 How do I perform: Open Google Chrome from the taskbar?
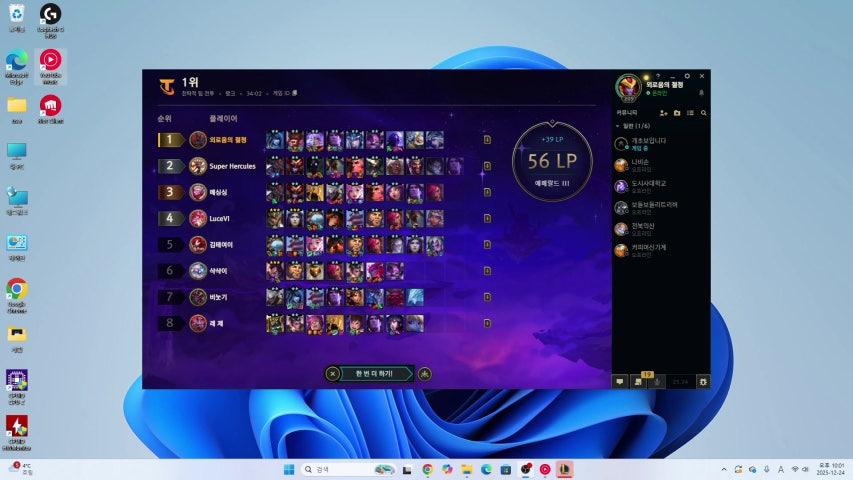click(428, 469)
